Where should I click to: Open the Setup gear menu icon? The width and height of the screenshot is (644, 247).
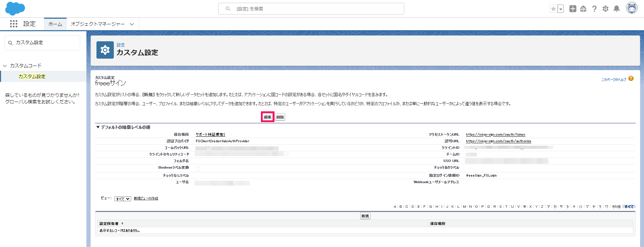[x=605, y=9]
